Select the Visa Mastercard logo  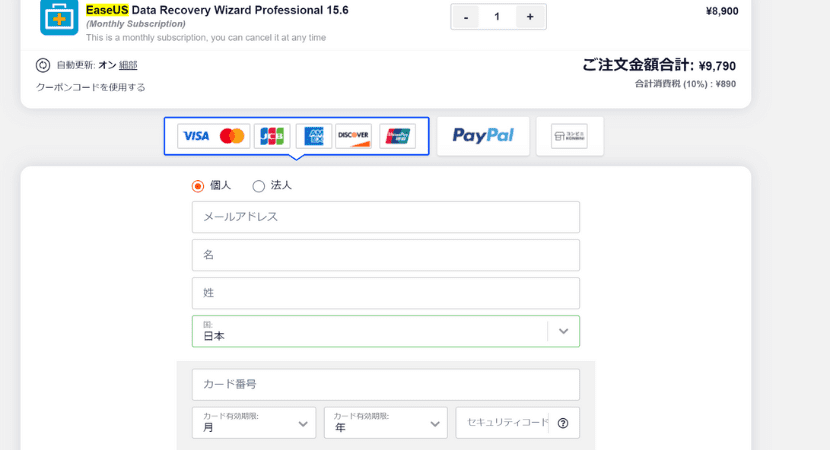(x=214, y=136)
